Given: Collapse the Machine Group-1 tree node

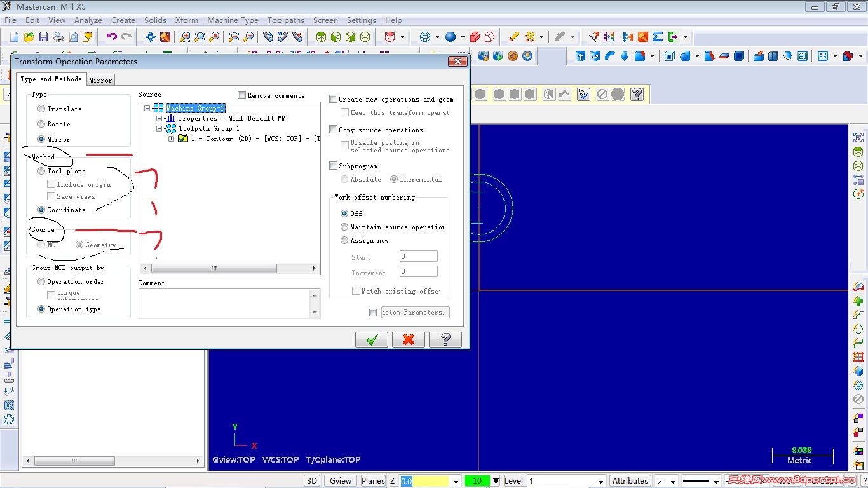Looking at the screenshot, I should pyautogui.click(x=148, y=108).
